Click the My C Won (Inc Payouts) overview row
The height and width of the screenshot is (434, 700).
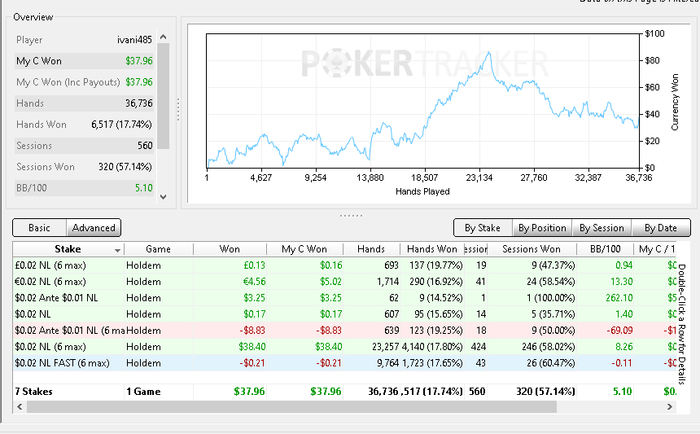tap(84, 82)
